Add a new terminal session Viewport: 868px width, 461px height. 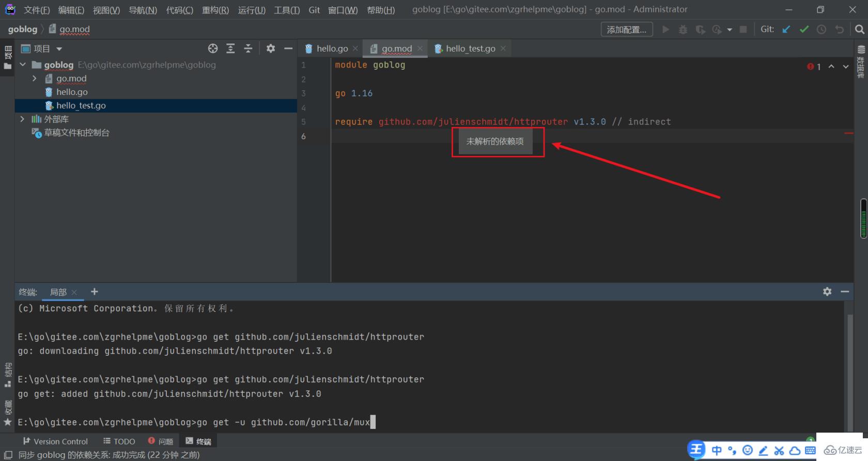pyautogui.click(x=95, y=292)
